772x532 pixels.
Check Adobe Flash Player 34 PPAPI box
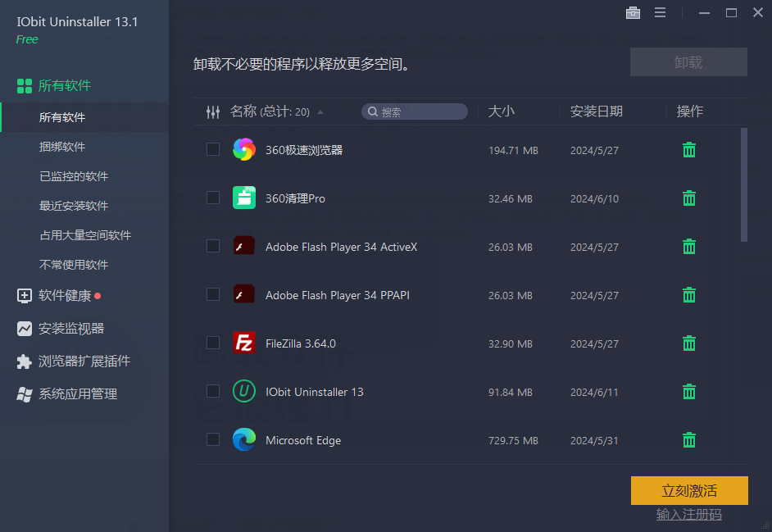point(213,294)
